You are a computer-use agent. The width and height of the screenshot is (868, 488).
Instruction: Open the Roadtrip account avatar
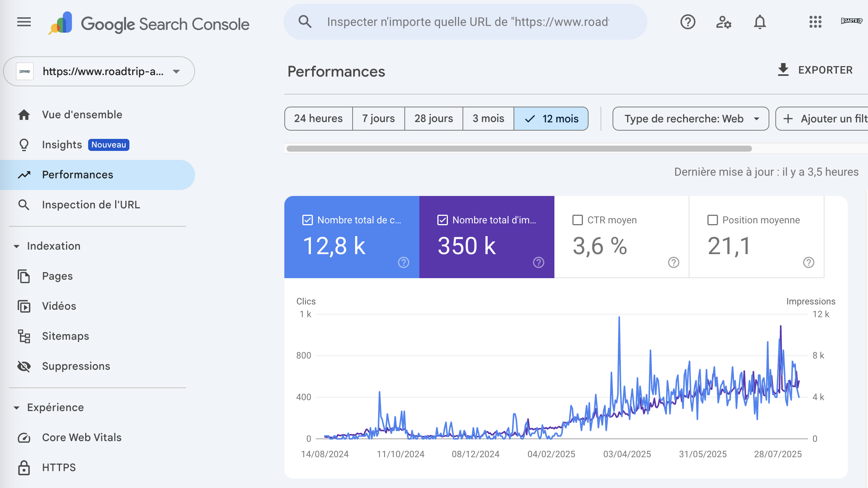851,21
